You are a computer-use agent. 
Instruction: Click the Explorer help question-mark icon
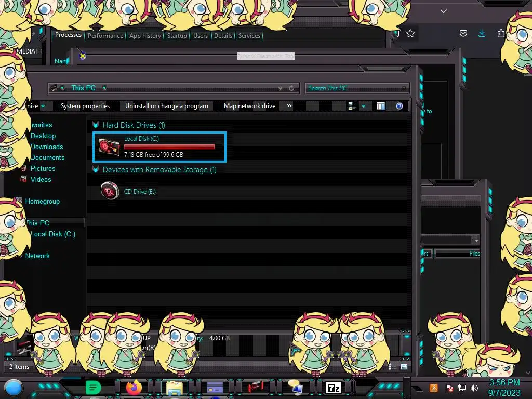click(x=400, y=106)
